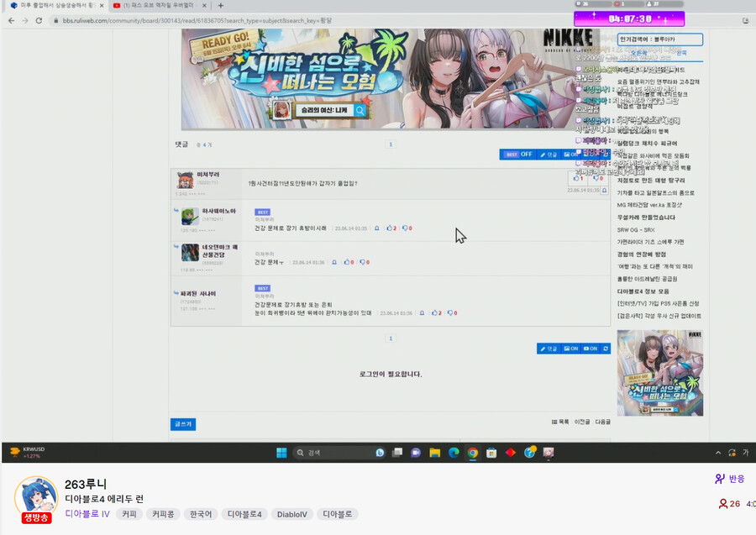The width and height of the screenshot is (756, 535).
Task: Go back to the previous browser page
Action: [x=11, y=21]
